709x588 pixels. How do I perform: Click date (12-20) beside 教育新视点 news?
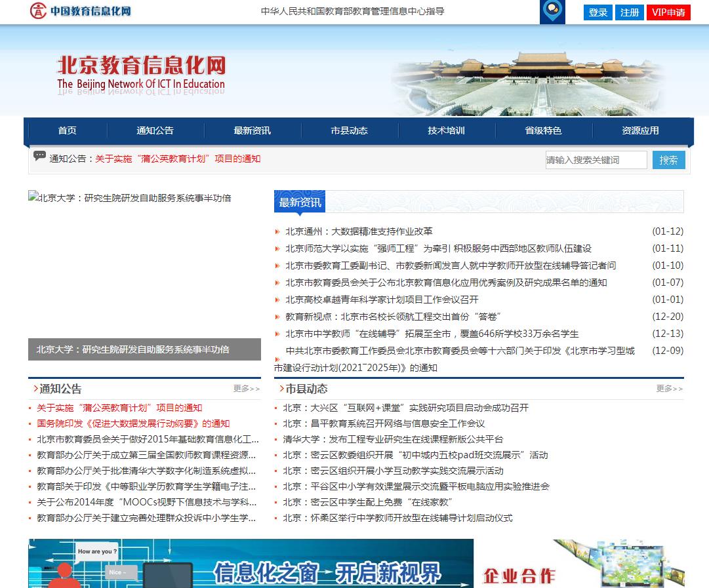pos(668,317)
